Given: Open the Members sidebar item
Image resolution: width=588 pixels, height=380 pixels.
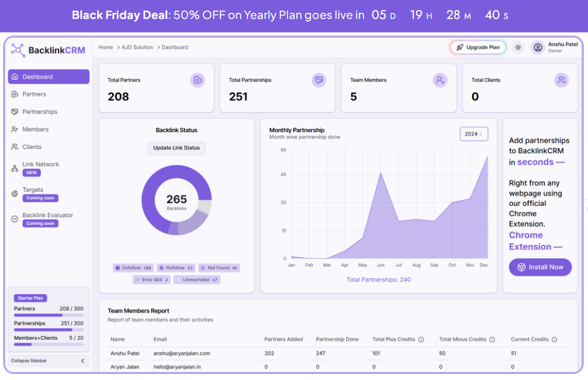Looking at the screenshot, I should coord(35,129).
